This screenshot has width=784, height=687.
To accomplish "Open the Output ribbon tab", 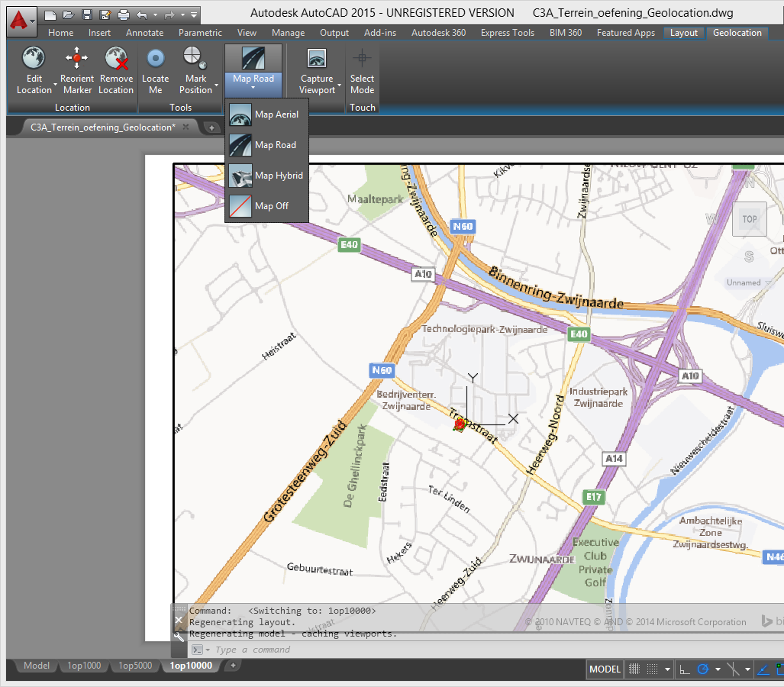I will pos(334,33).
